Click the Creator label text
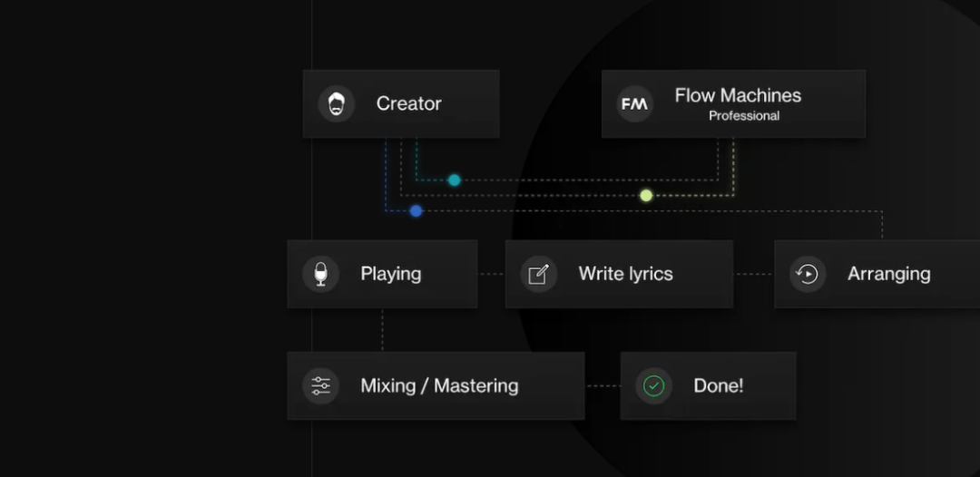This screenshot has height=477, width=980. [408, 103]
